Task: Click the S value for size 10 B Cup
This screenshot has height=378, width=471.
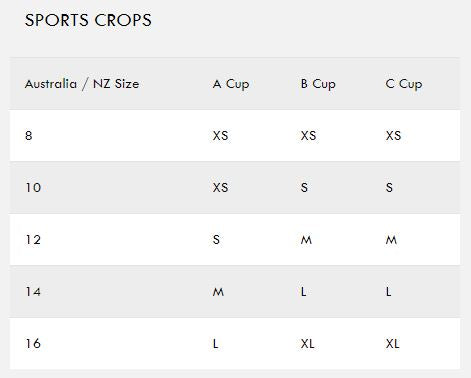Action: click(304, 188)
